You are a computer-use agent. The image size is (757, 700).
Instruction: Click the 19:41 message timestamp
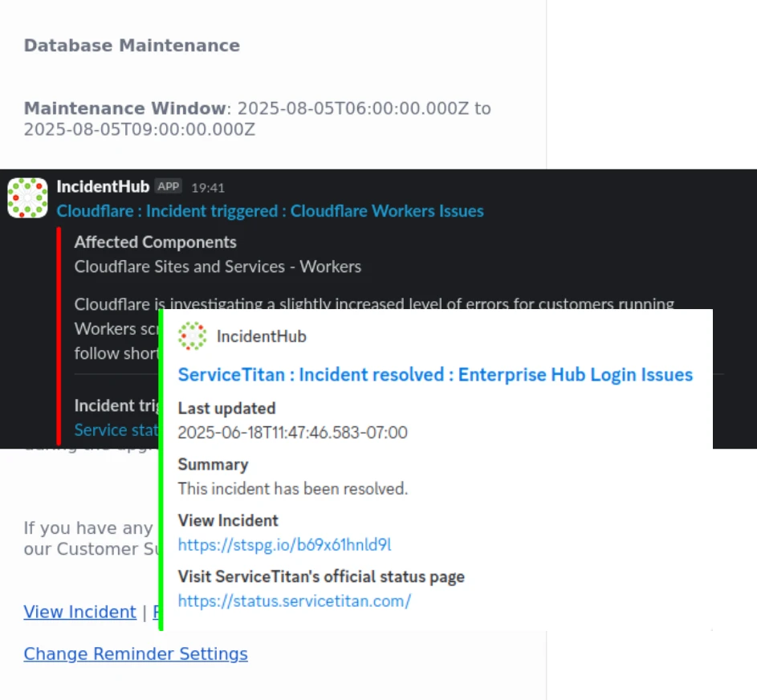tap(208, 188)
